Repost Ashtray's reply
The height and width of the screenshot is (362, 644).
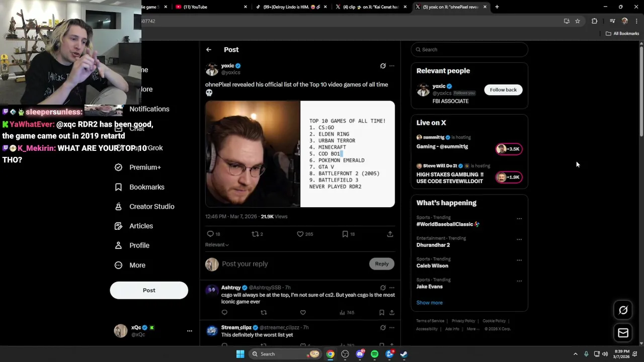[x=264, y=313]
